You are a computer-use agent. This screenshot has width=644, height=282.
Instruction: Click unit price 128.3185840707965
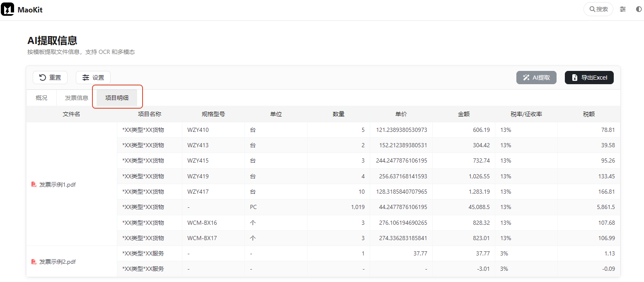coord(401,192)
